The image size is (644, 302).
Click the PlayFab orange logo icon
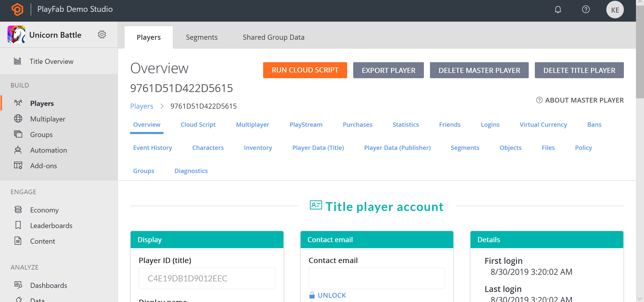pyautogui.click(x=16, y=10)
